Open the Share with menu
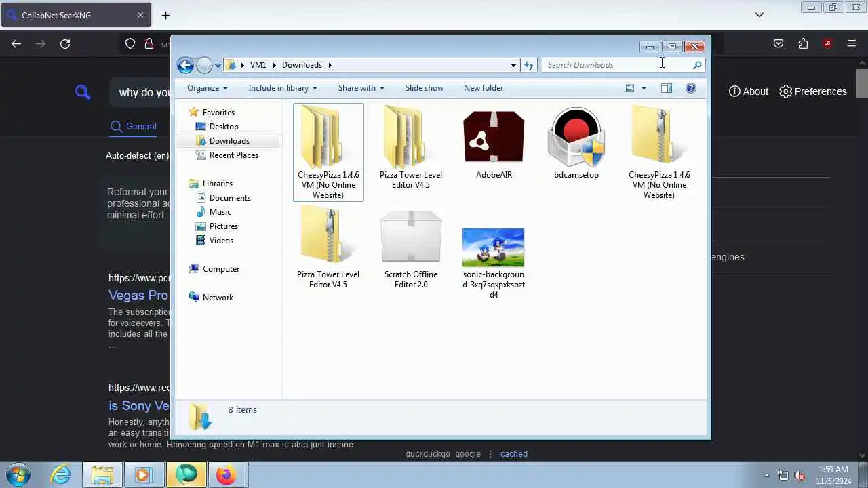 [x=361, y=88]
